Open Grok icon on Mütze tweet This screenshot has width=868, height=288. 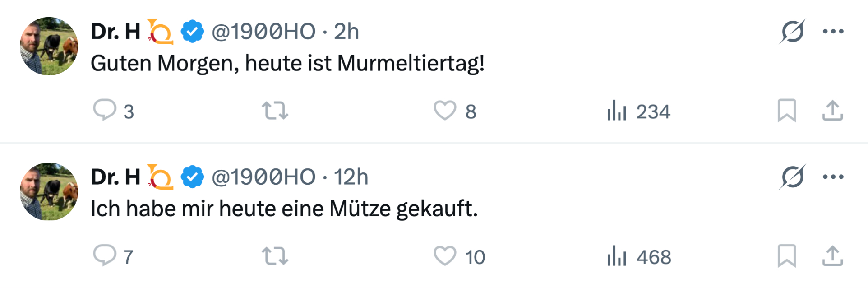tap(792, 177)
